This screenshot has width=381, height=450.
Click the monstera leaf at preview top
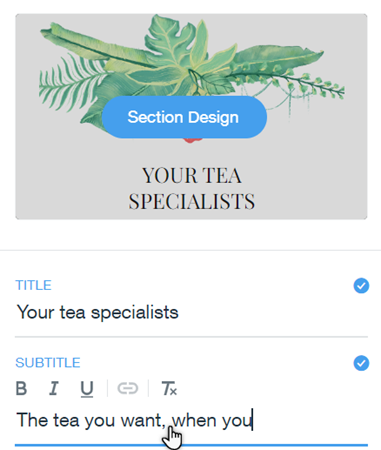coord(170,35)
